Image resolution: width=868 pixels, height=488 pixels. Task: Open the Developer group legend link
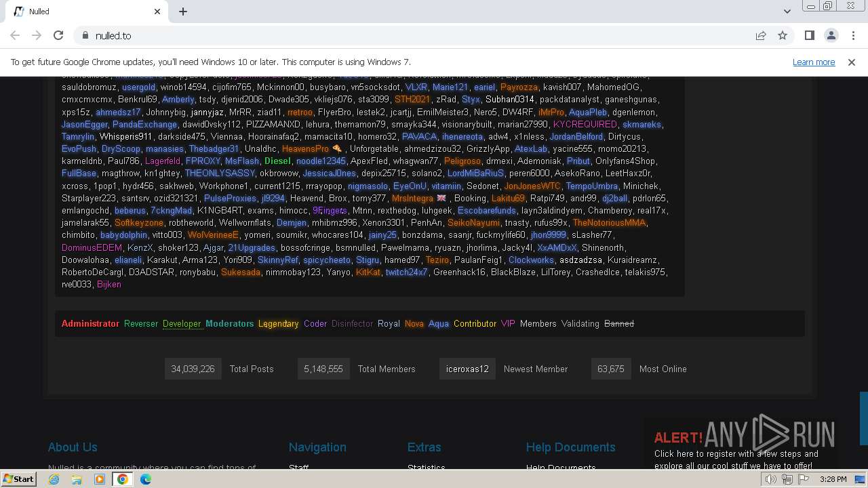pos(182,323)
